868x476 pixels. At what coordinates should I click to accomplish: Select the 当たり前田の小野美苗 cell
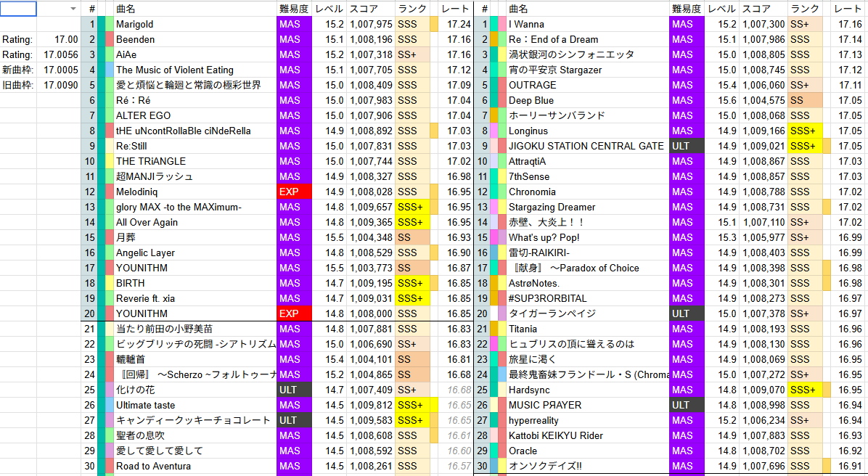point(195,329)
